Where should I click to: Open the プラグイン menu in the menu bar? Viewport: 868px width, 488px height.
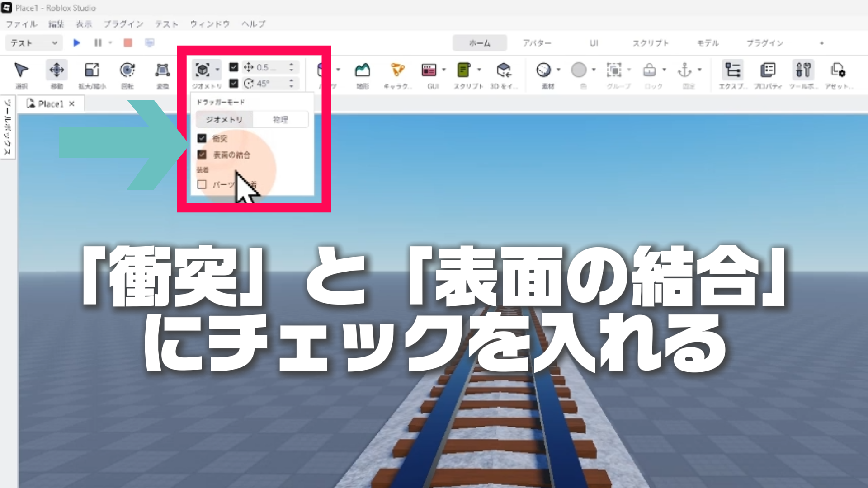123,24
